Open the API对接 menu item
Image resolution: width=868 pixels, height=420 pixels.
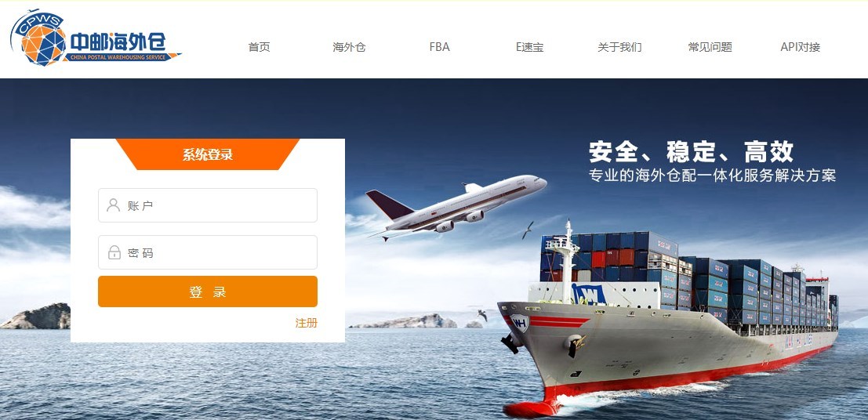[x=801, y=47]
